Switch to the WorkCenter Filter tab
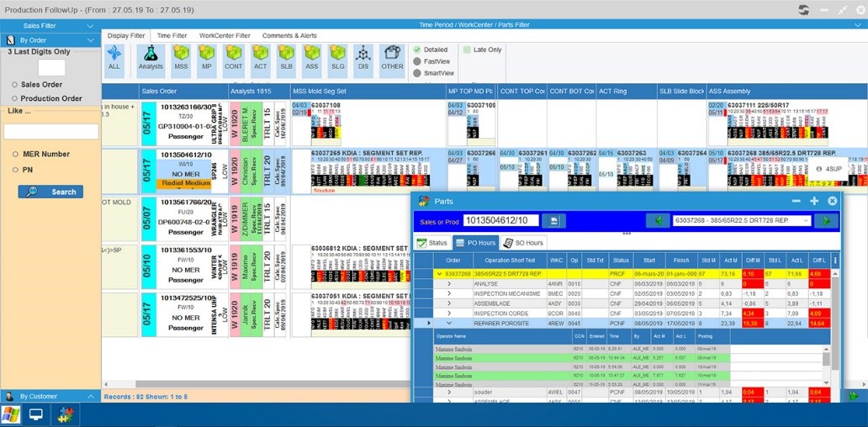This screenshot has height=427, width=868. [225, 35]
